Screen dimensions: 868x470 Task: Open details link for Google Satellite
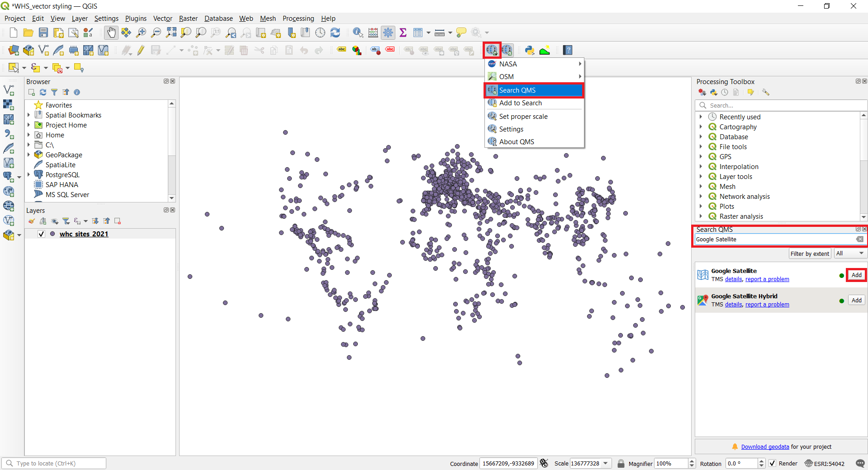733,279
